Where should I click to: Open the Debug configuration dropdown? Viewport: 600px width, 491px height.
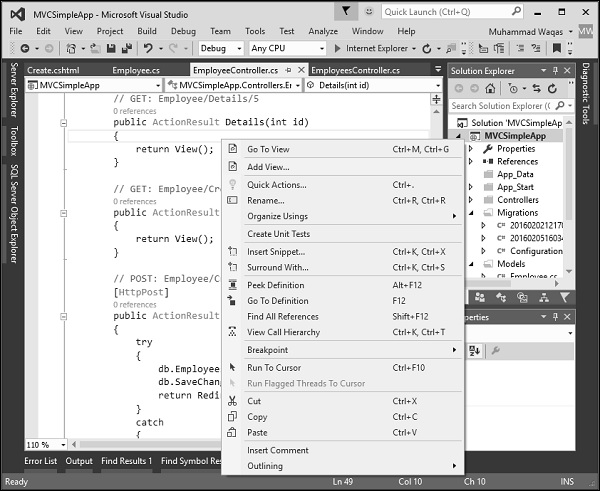point(220,48)
